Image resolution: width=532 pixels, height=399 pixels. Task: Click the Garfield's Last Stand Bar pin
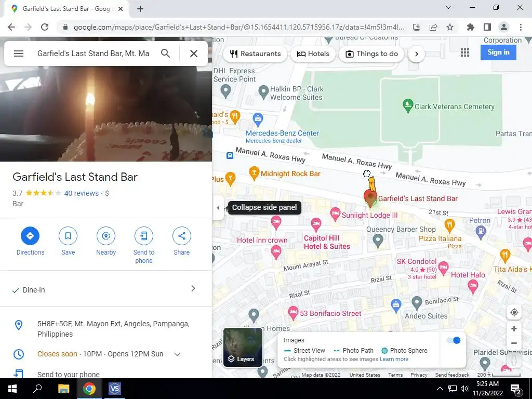coord(370,198)
